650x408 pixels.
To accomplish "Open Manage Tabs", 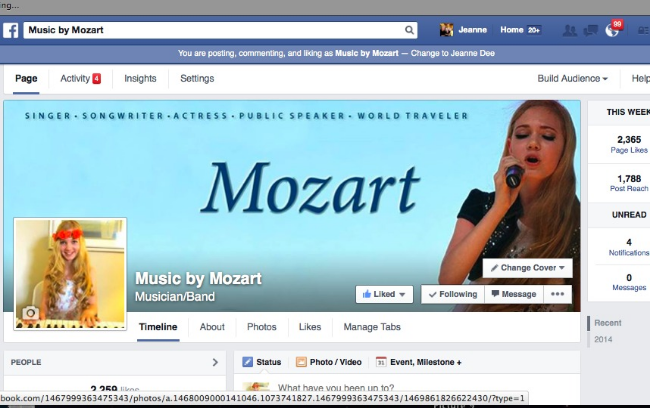I will click(372, 327).
